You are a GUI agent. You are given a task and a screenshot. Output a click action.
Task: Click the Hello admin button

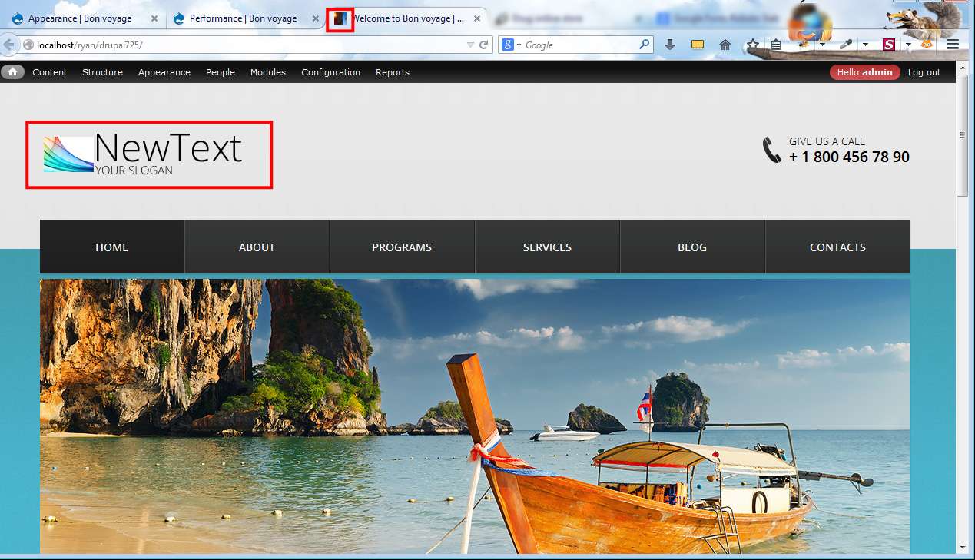864,72
